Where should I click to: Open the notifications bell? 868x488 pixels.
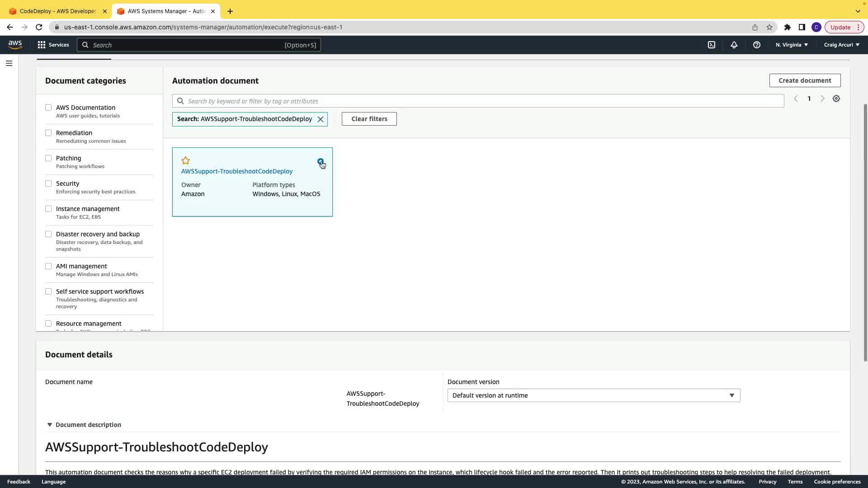[734, 45]
